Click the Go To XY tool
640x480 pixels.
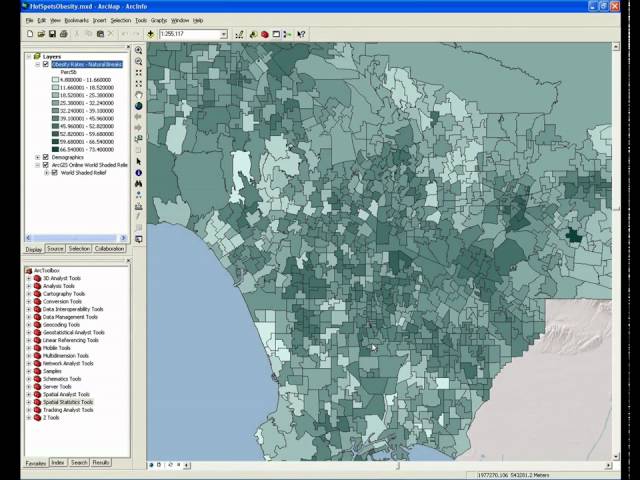click(139, 195)
